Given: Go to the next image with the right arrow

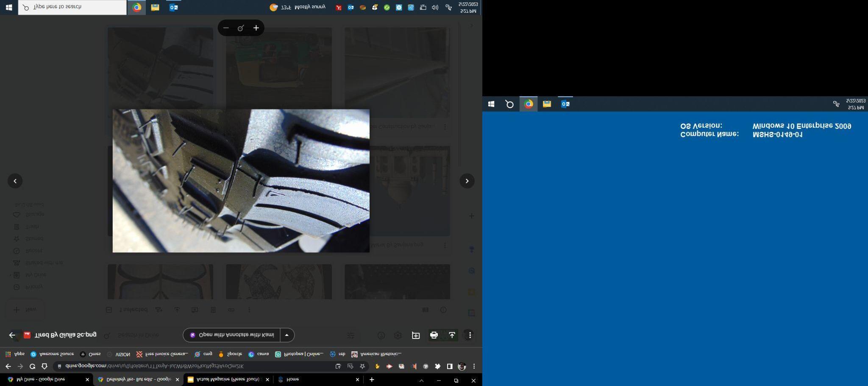Looking at the screenshot, I should [x=467, y=181].
